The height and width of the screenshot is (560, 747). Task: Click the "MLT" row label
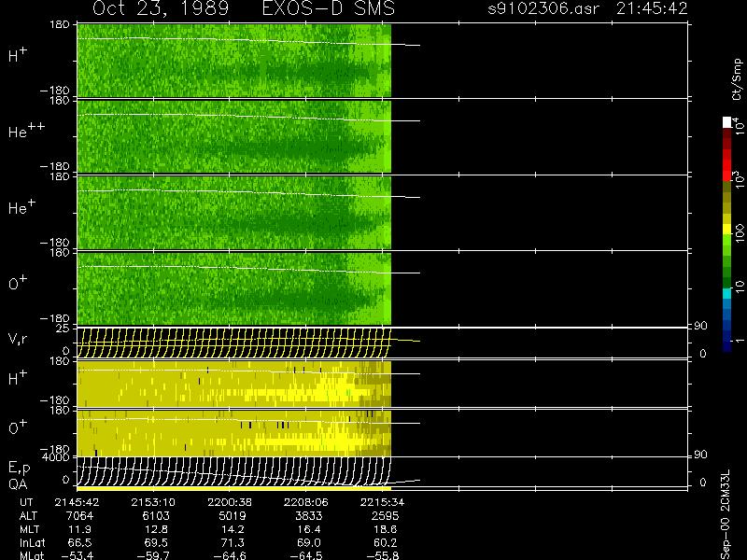29,529
